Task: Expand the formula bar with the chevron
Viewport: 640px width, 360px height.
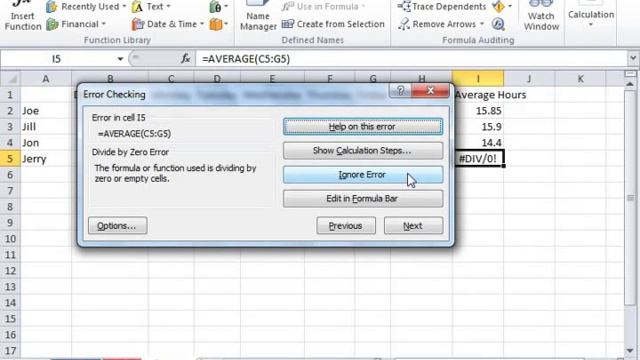Action: point(633,59)
